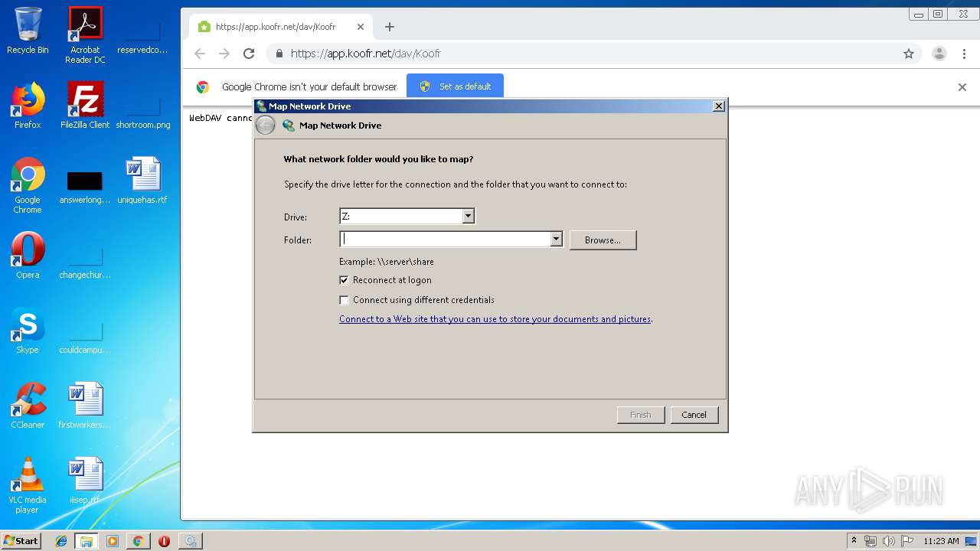Launch Skype desktop shortcut
980x551 pixels.
pos(28,331)
